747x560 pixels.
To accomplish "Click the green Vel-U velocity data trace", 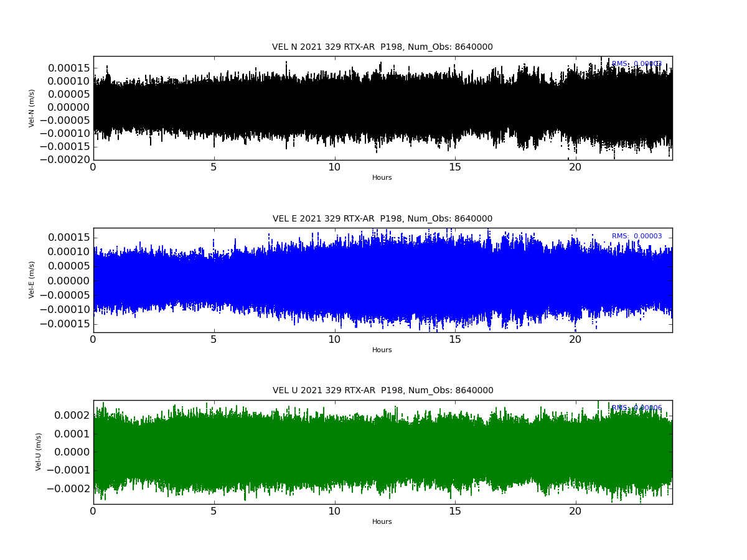I will point(383,452).
